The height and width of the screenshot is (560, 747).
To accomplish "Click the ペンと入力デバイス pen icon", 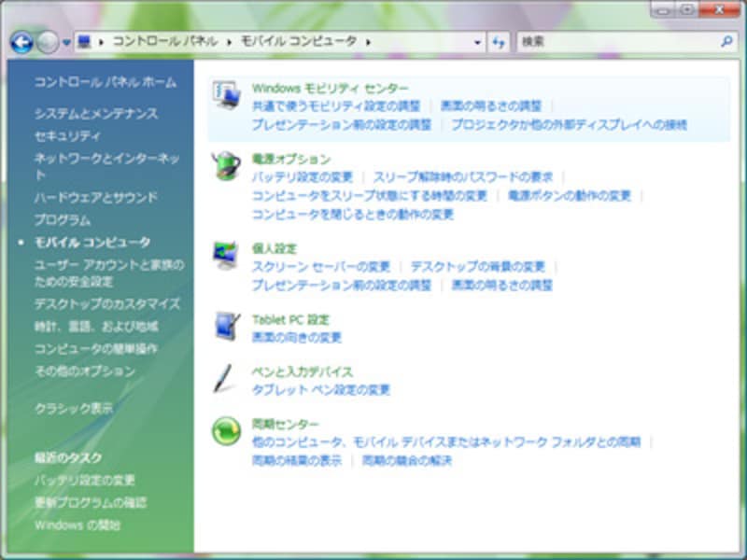I will pos(226,378).
